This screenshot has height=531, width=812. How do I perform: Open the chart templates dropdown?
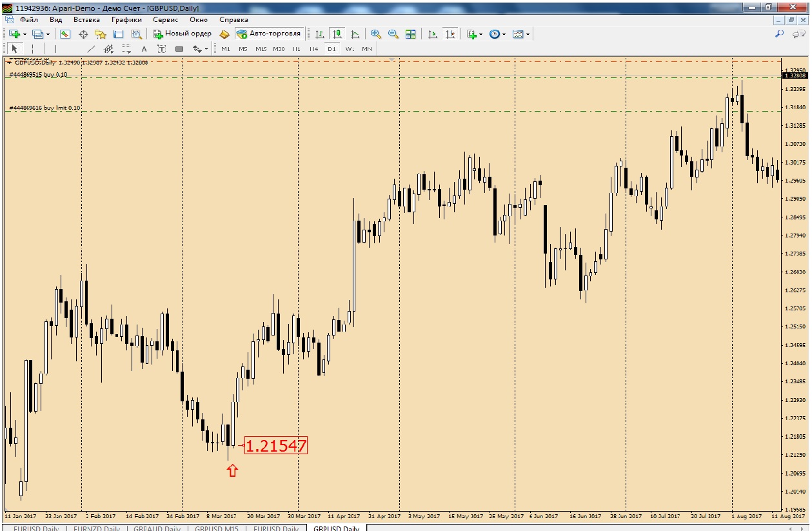pos(528,34)
